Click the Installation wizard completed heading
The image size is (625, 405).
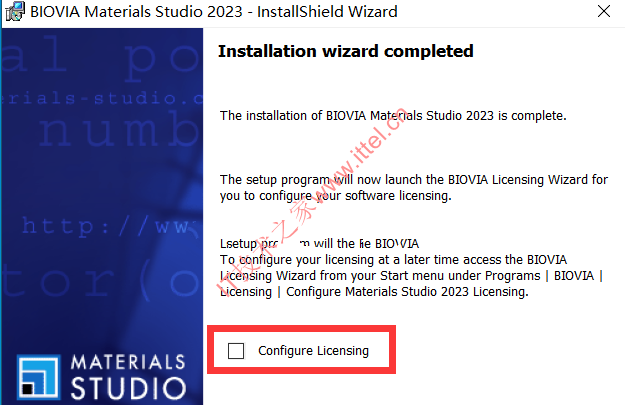pyautogui.click(x=346, y=51)
